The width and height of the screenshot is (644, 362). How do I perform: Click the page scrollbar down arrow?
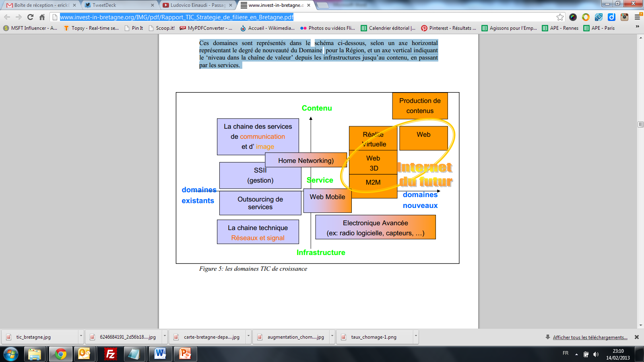641,325
